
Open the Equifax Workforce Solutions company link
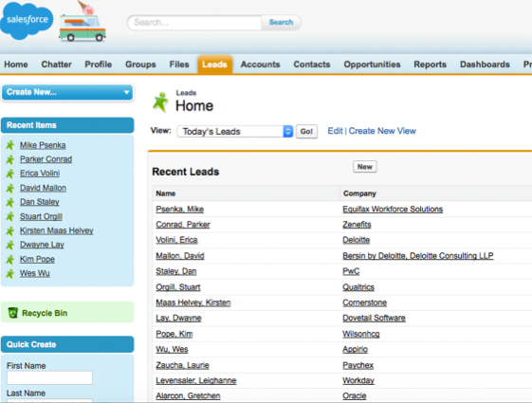pos(393,209)
